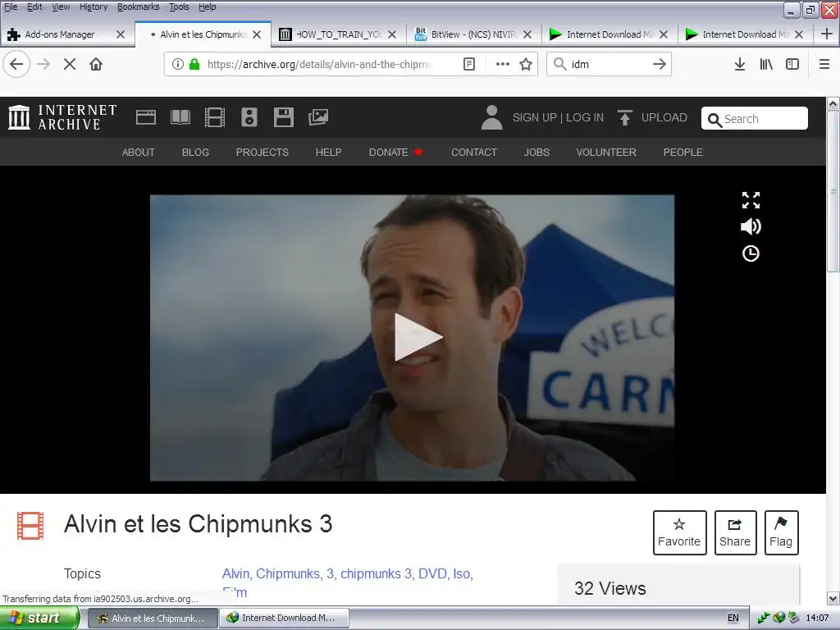The height and width of the screenshot is (630, 840).
Task: Open the CONTACT nav link
Action: (474, 152)
